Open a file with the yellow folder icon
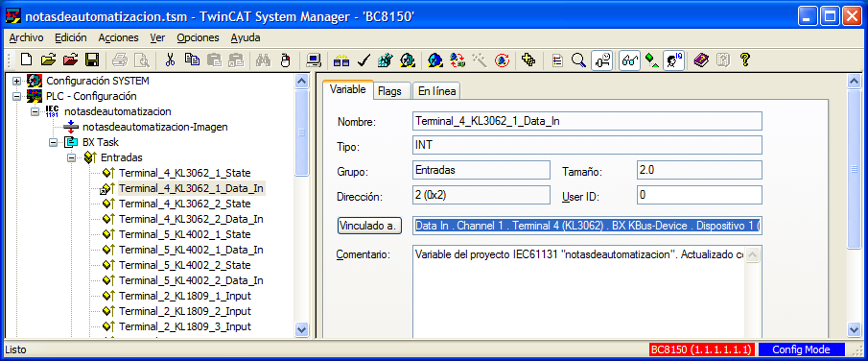Screen dimensions: 868x361 (x=49, y=60)
